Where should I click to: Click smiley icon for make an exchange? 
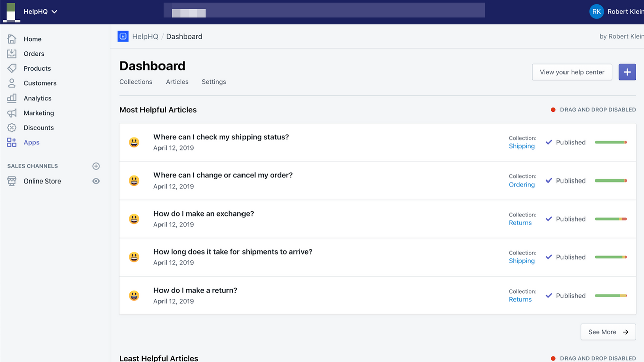click(x=134, y=219)
